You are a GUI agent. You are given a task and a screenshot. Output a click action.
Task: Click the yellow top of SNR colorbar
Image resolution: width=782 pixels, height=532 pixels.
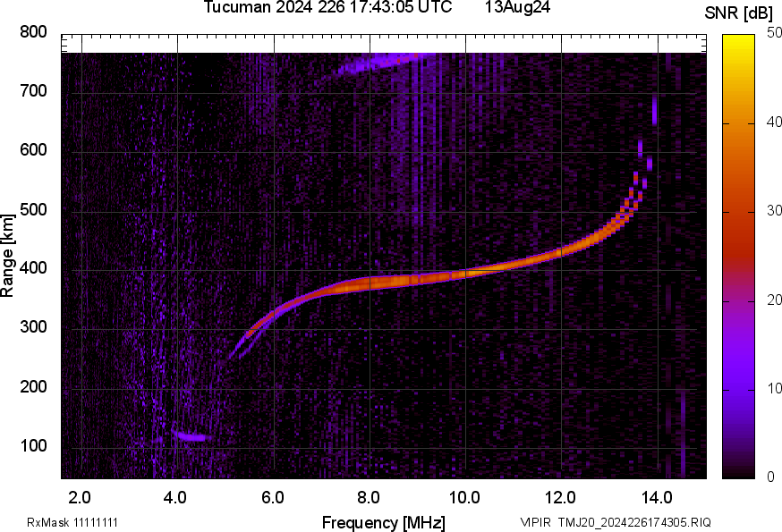tap(739, 40)
